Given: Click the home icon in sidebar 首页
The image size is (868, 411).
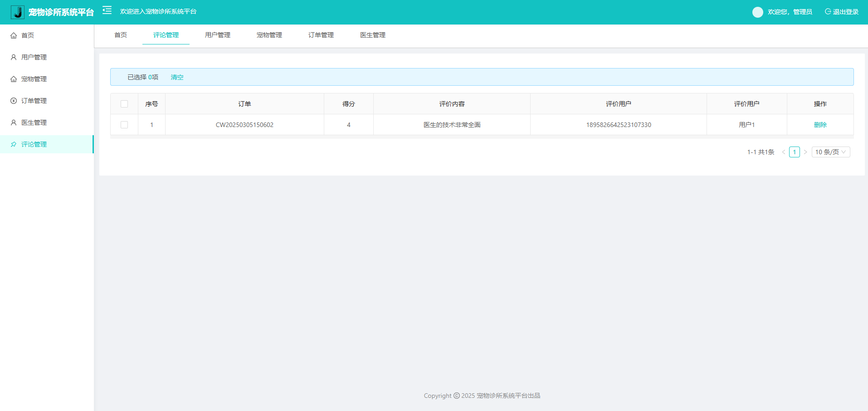Looking at the screenshot, I should (x=14, y=35).
